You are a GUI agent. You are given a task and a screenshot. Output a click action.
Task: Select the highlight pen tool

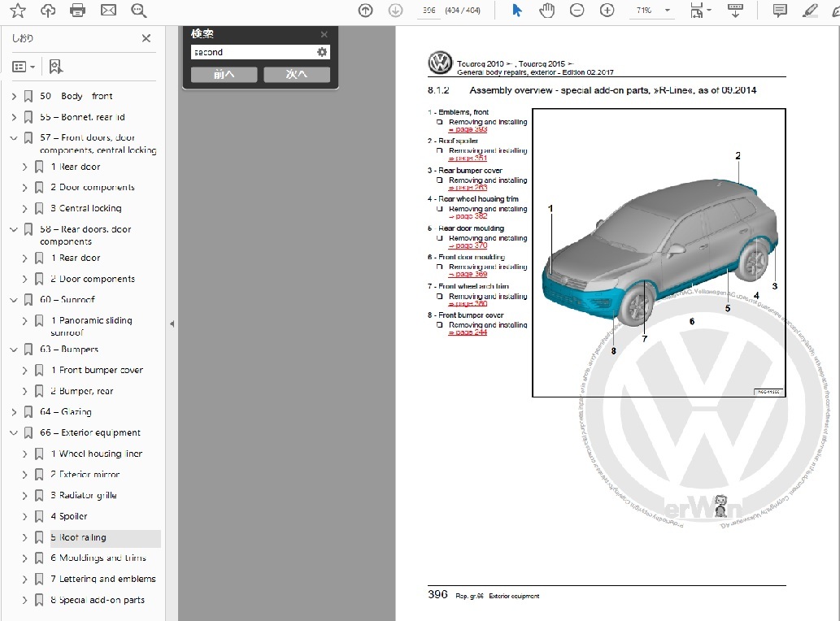(810, 11)
